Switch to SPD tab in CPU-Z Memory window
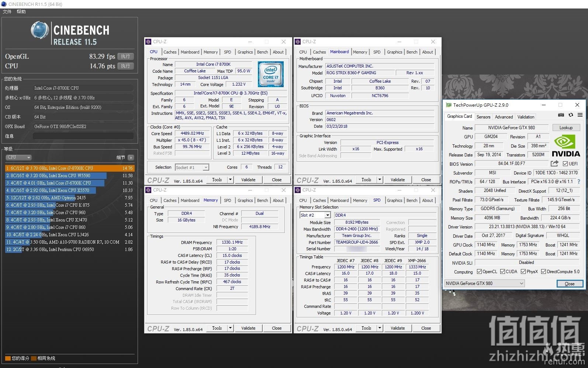Viewport: 588px width, 368px height. pos(228,200)
